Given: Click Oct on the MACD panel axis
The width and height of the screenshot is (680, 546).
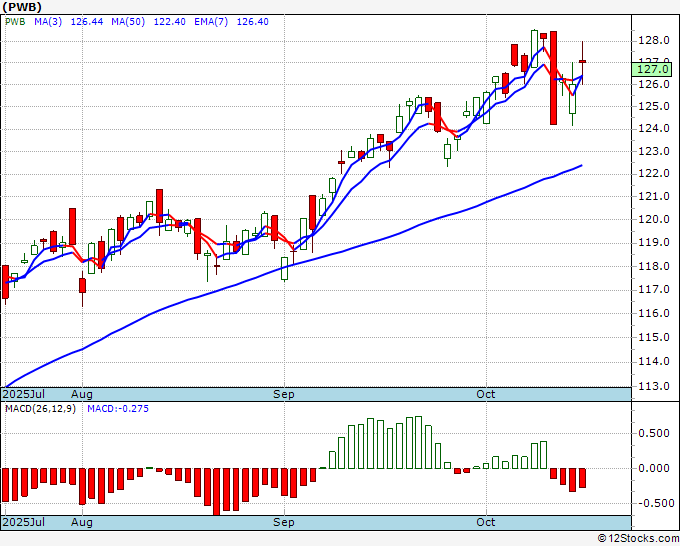Looking at the screenshot, I should pyautogui.click(x=486, y=522).
